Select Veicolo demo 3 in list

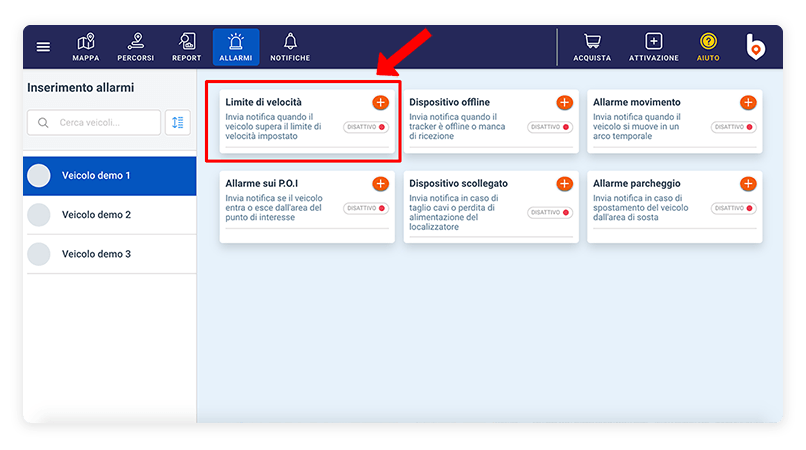[x=96, y=254]
